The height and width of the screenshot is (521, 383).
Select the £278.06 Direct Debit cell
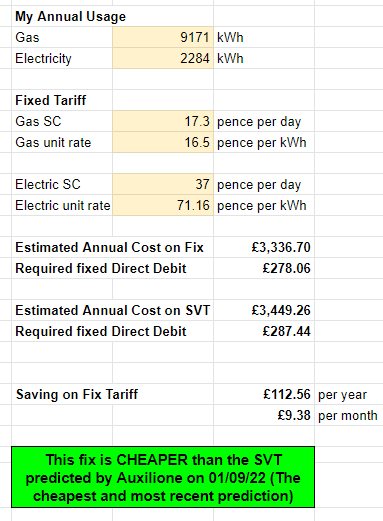(264, 268)
